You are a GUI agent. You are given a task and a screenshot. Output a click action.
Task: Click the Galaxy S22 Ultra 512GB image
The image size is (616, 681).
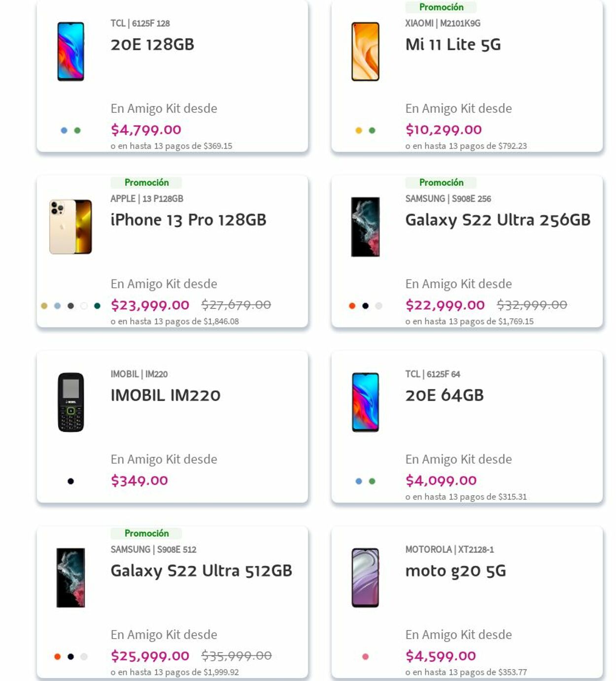[70, 578]
